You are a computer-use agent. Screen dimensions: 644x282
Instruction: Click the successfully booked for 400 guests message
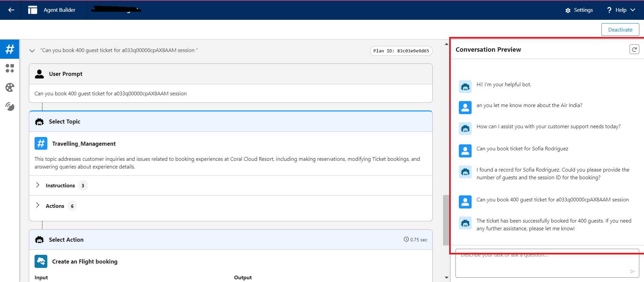point(554,225)
